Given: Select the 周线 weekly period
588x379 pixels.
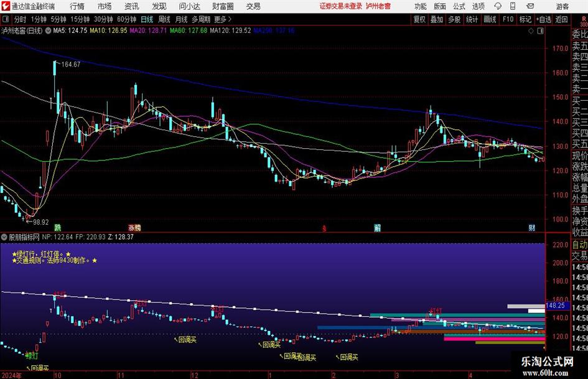Looking at the screenshot, I should coord(164,19).
